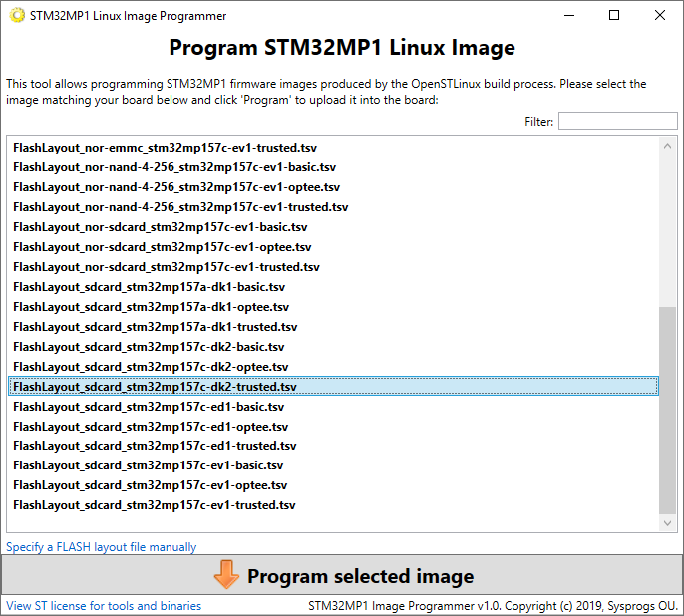This screenshot has width=684, height=616.
Task: Select FlashLayout_sdcard_stm32mp157c-ev1-optee.tsv
Action: tap(334, 485)
